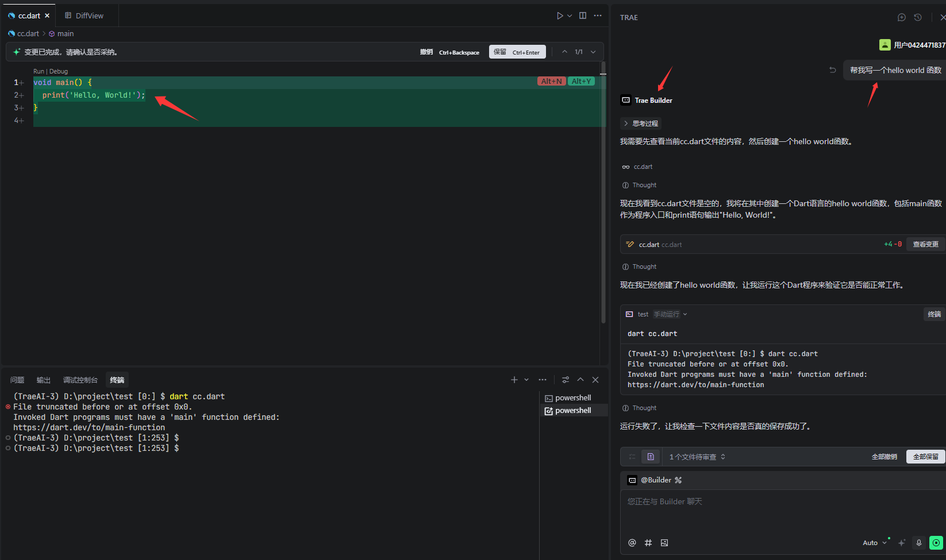Accept the hunk via Alt+Y badge

click(x=581, y=82)
